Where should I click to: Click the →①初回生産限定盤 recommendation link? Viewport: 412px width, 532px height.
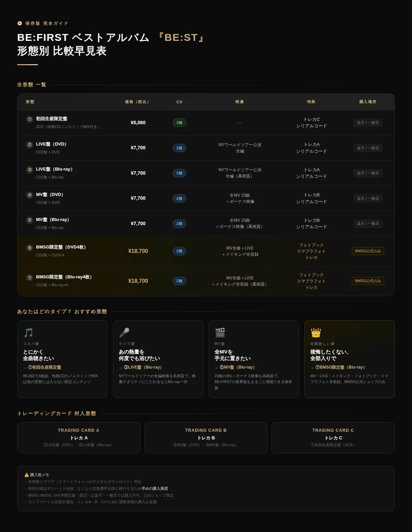42,367
